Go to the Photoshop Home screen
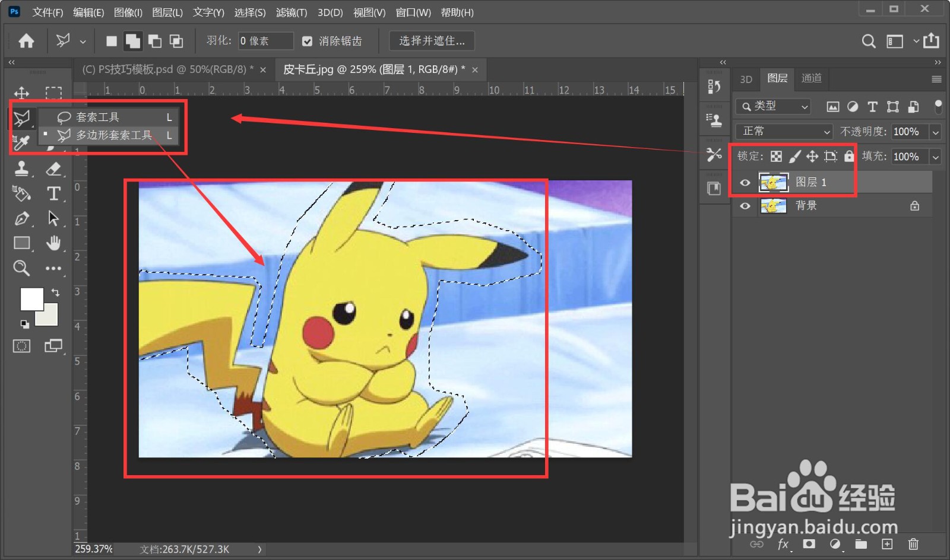The image size is (950, 560). click(26, 40)
